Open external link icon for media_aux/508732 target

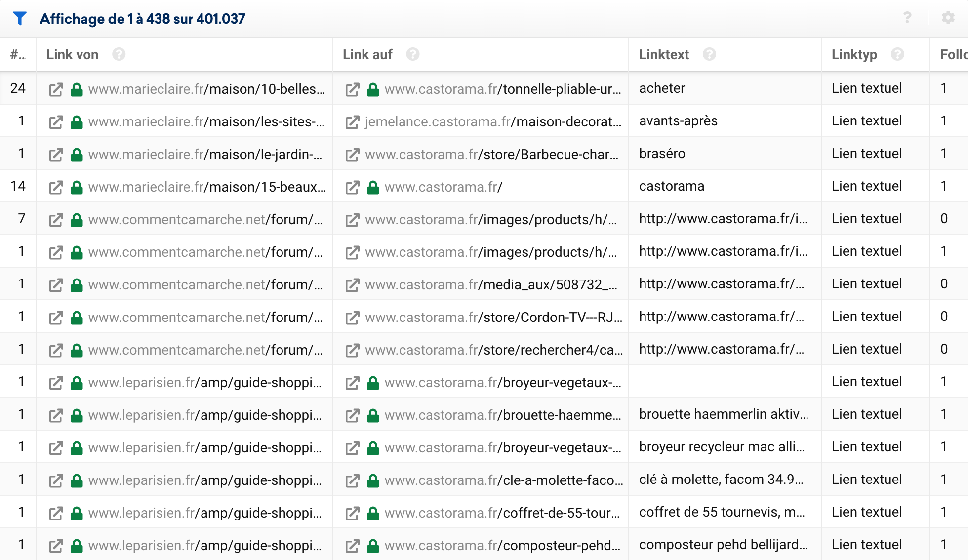coord(352,285)
